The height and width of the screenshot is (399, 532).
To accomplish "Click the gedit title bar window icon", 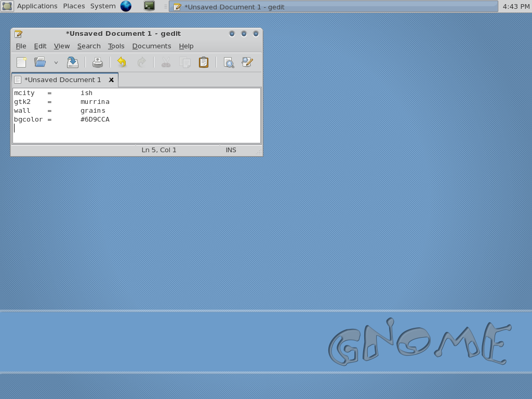I will coord(18,34).
